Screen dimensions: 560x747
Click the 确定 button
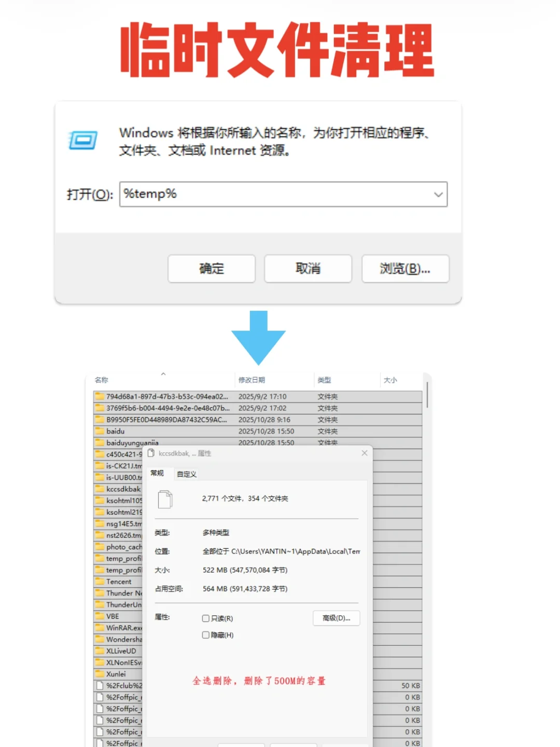pos(211,269)
